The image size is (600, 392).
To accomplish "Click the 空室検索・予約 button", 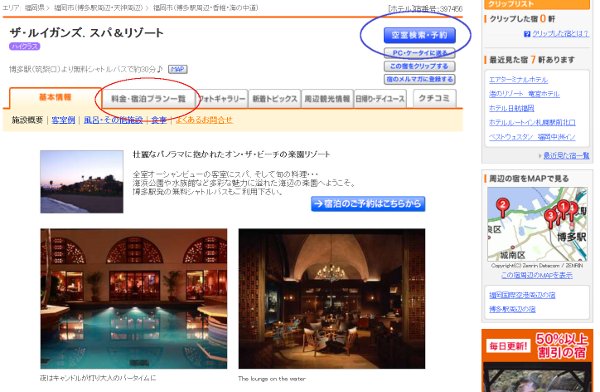I will (x=419, y=35).
